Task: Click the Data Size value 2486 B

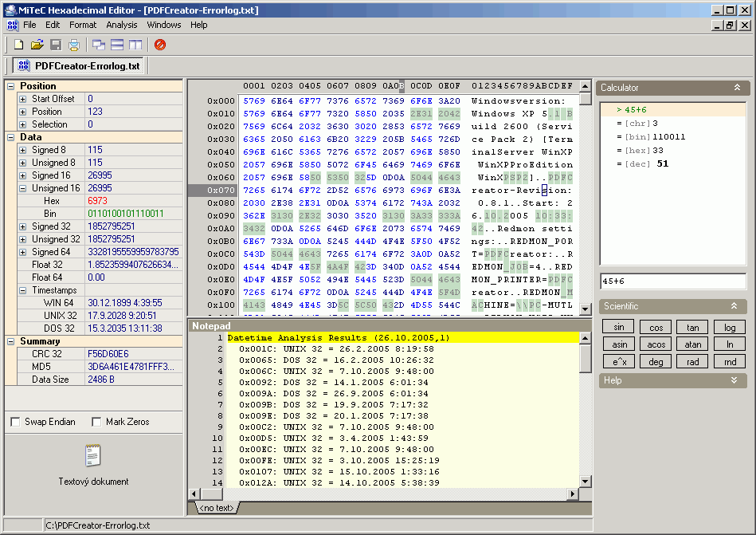Action: 100,380
